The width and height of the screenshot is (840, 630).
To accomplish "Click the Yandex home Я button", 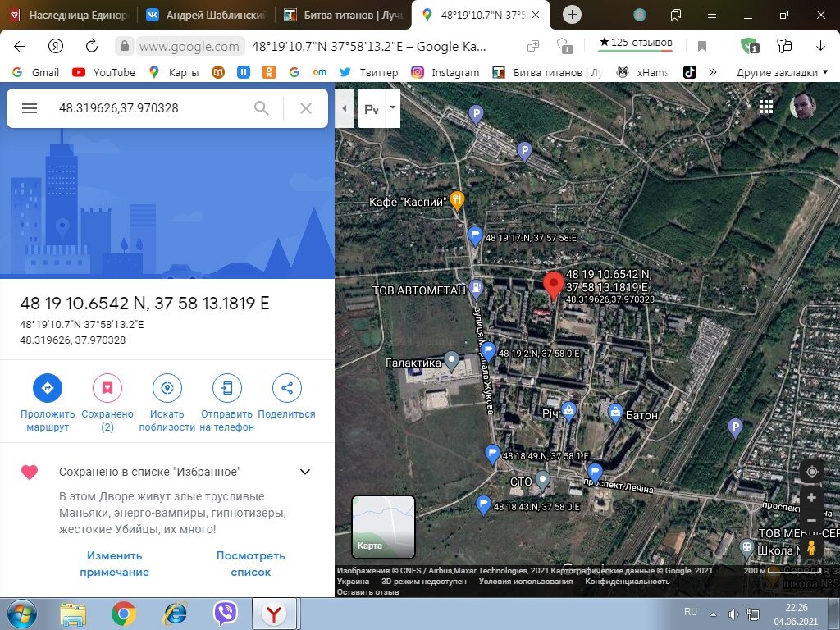I will pos(56,46).
